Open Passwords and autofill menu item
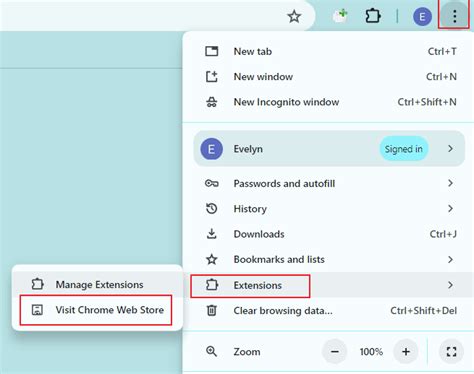The height and width of the screenshot is (374, 474). [328, 183]
